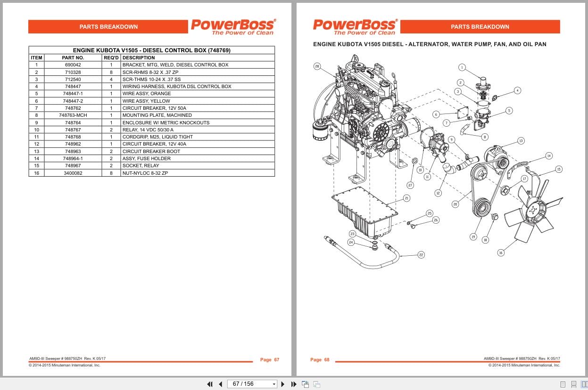The height and width of the screenshot is (390, 588).
Task: Click WIRE ASSY, YELLOW description
Action: click(146, 101)
